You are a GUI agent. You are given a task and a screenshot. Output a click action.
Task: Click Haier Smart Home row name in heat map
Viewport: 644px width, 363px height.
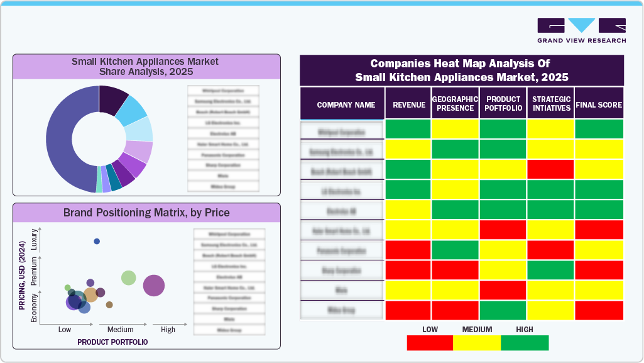(x=342, y=231)
